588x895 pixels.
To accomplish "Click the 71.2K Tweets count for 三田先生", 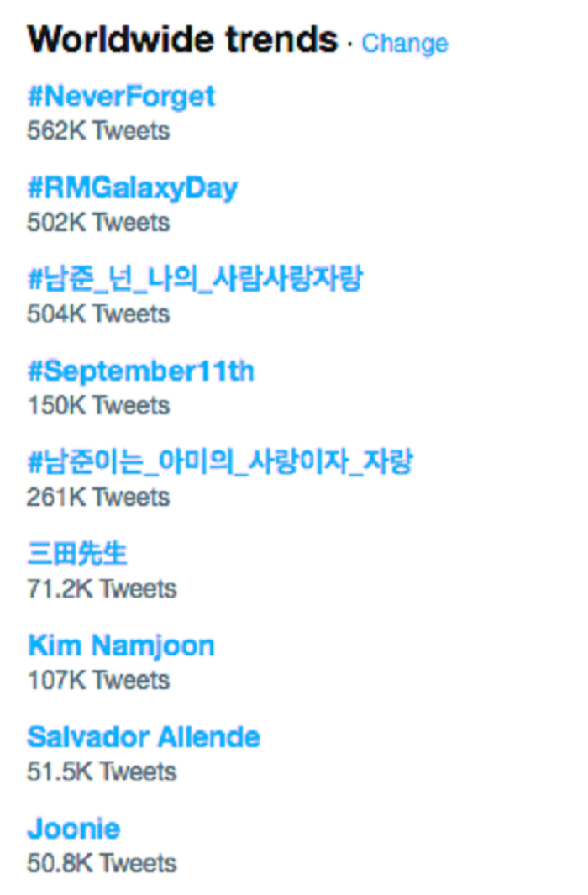I will (x=102, y=587).
